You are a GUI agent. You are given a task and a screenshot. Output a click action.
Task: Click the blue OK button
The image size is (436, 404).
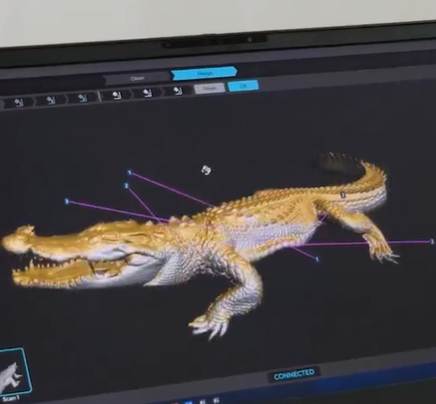click(x=243, y=86)
